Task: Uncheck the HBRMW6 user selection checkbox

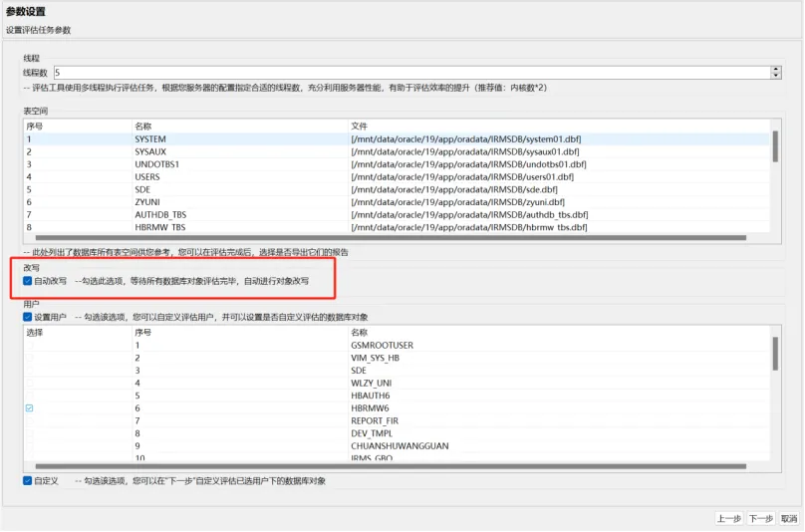Action: 30,408
